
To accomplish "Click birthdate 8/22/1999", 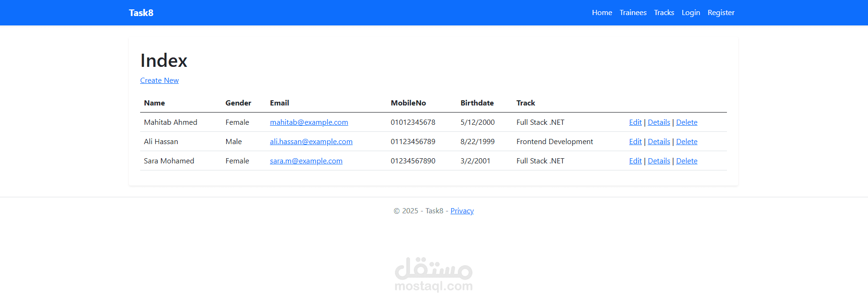I will 477,142.
